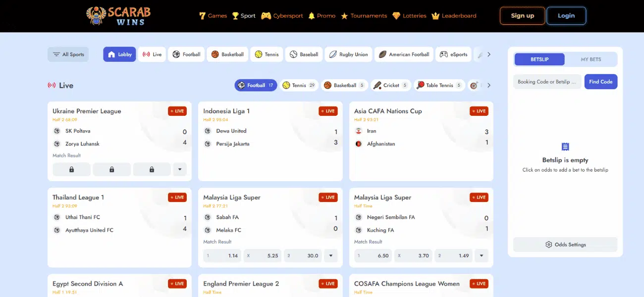Open the Thailand League 1 match title
The height and width of the screenshot is (297, 644).
click(78, 198)
